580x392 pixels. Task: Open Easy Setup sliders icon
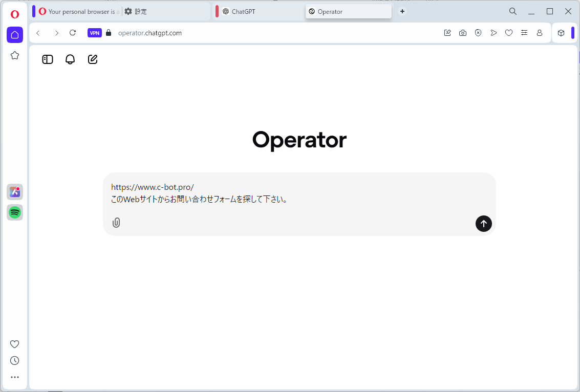(524, 33)
